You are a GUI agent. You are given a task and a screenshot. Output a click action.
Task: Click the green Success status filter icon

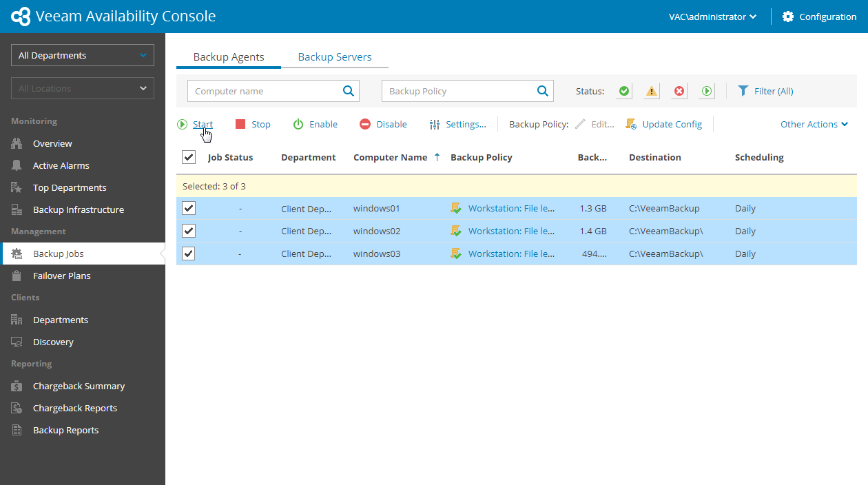624,91
